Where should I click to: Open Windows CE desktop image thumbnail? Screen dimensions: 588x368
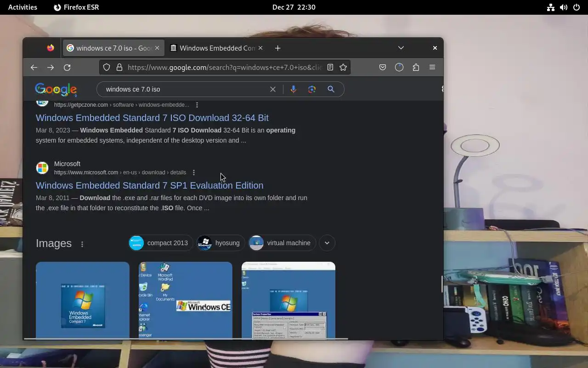click(186, 300)
